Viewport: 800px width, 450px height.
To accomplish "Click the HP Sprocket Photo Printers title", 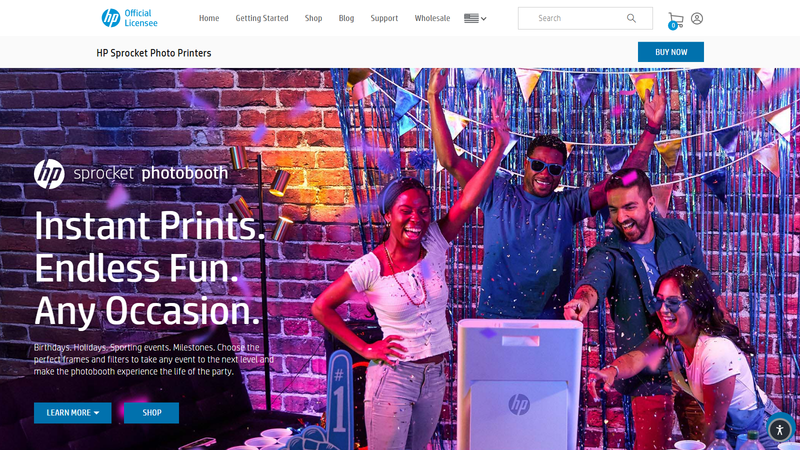I will tap(154, 53).
